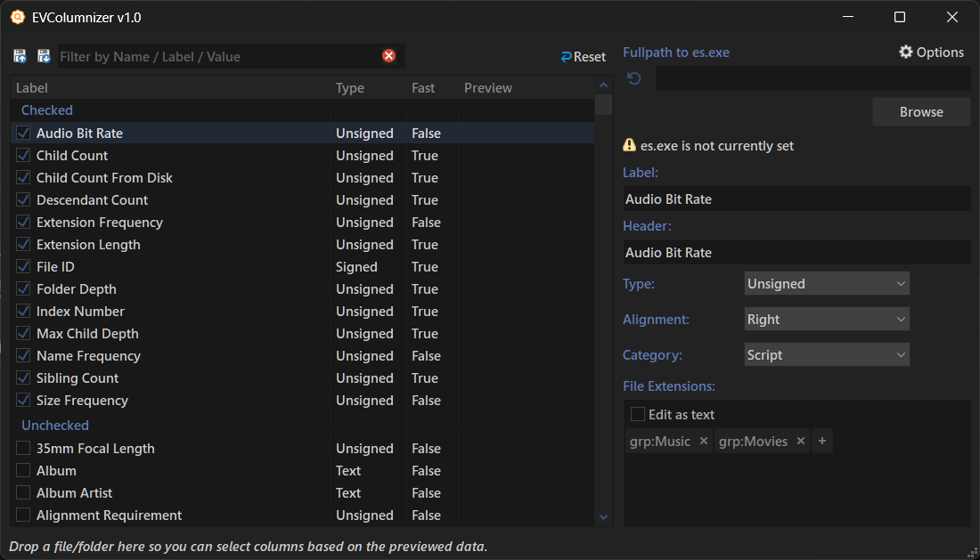The height and width of the screenshot is (560, 980).
Task: Open the Category dropdown showing Script
Action: pyautogui.click(x=826, y=355)
